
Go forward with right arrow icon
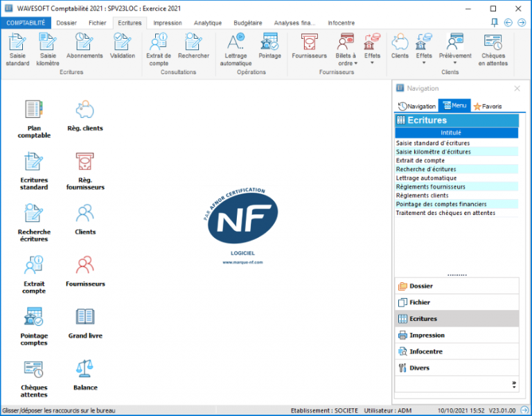pos(522,22)
